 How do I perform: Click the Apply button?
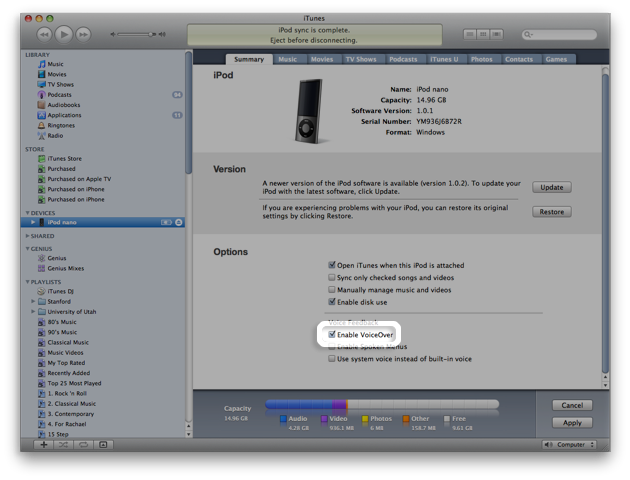tap(572, 423)
